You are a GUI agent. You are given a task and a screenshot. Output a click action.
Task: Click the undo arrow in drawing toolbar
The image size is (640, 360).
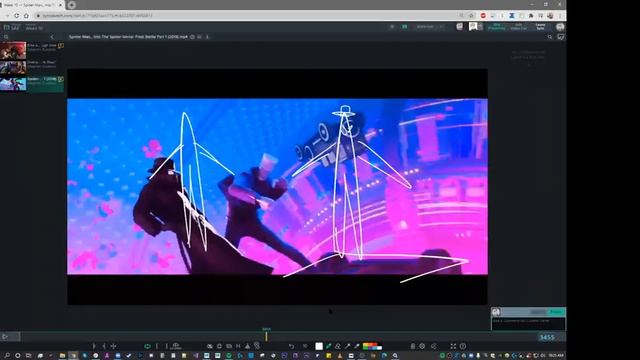point(291,346)
